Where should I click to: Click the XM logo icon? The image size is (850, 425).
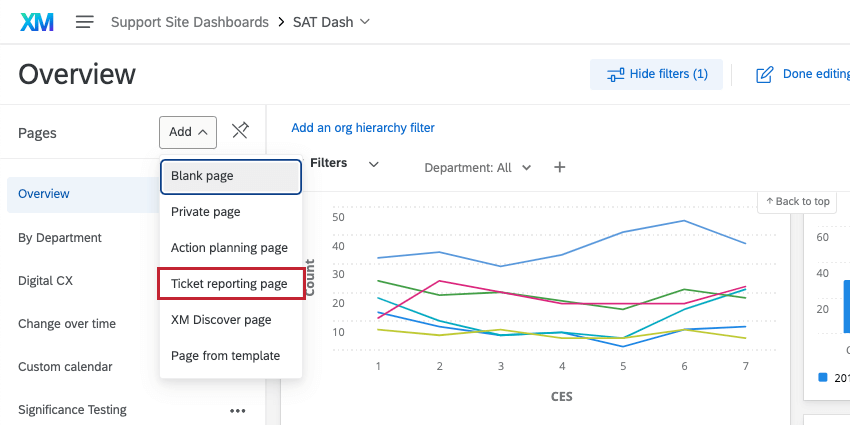coord(37,22)
